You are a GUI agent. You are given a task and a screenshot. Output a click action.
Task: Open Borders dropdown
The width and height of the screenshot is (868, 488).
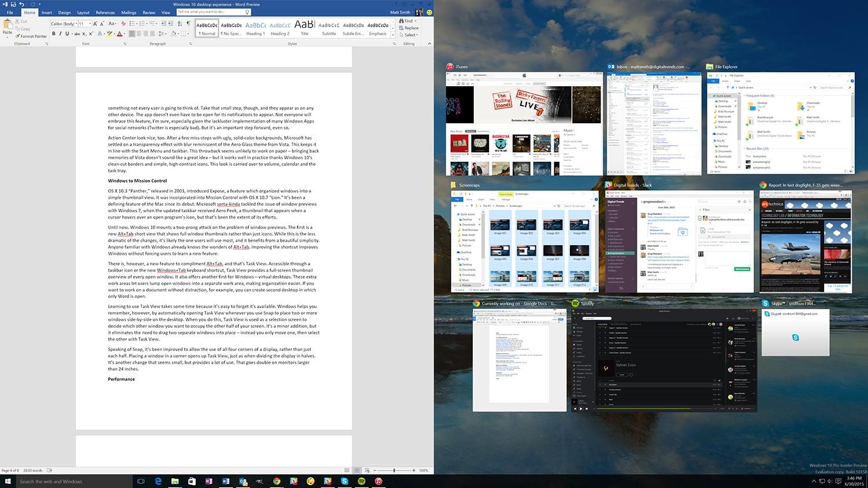pyautogui.click(x=188, y=34)
